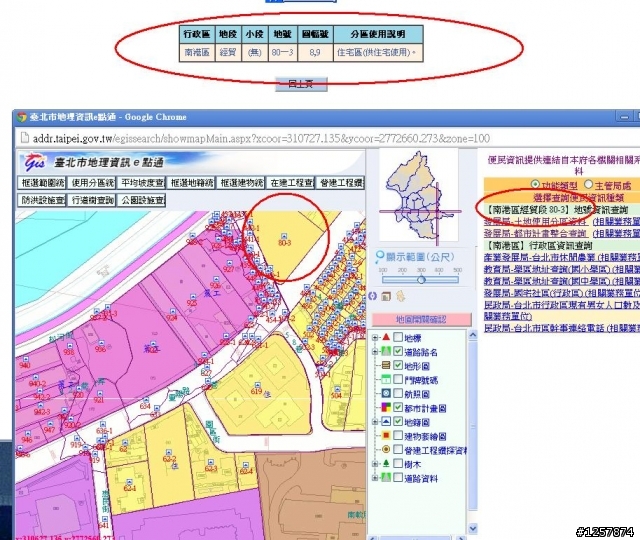Click the 行道樹查詢 button

(x=92, y=200)
